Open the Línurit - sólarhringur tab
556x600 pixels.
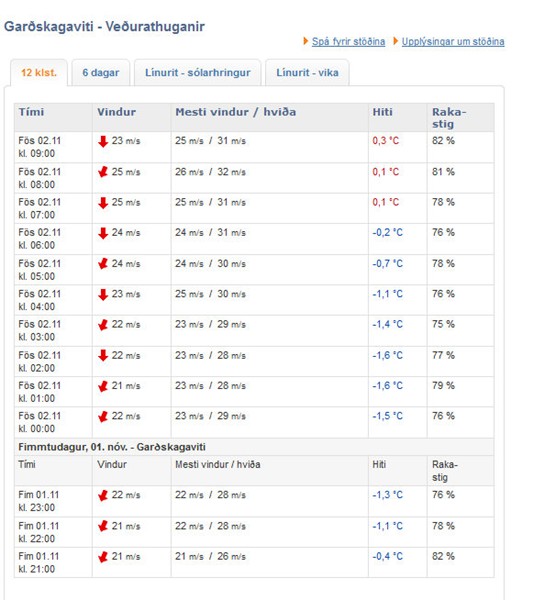(x=197, y=73)
